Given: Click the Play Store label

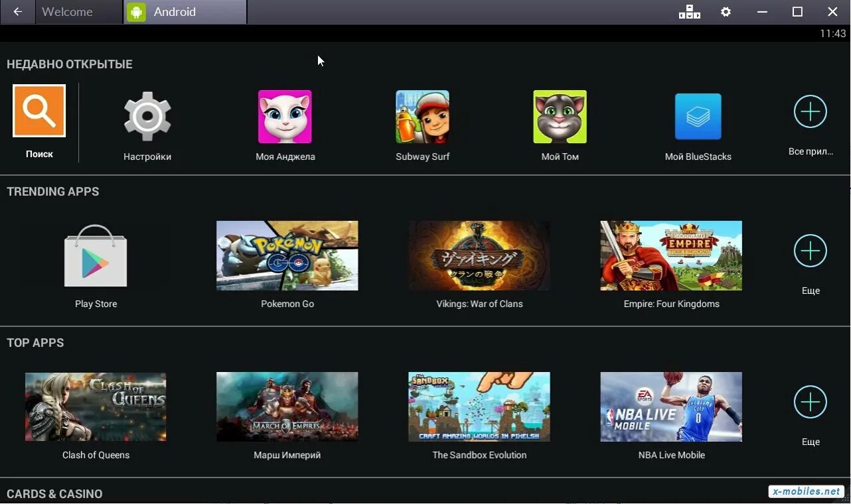Looking at the screenshot, I should tap(96, 304).
